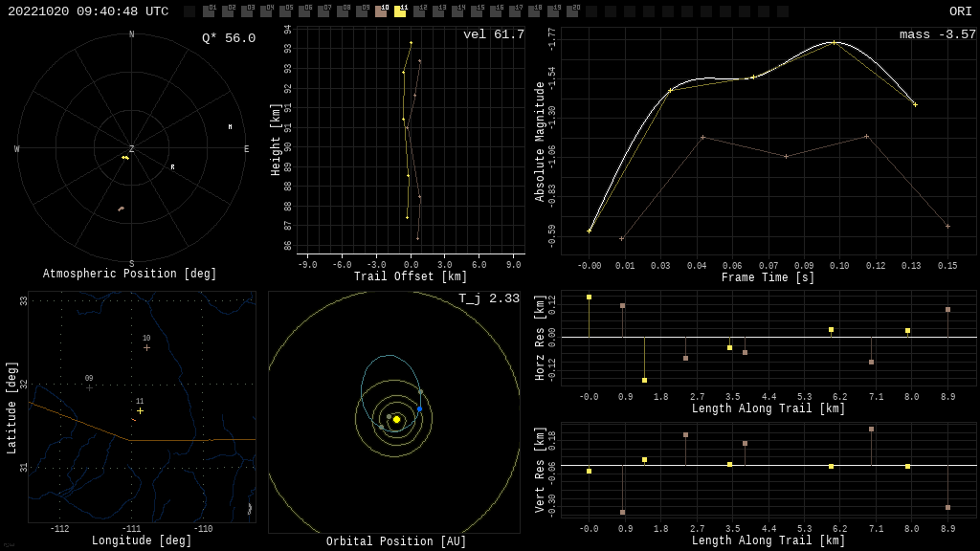Click the peak point on magnitude curve
Image resolution: width=980 pixels, height=551 pixels.
[x=834, y=42]
